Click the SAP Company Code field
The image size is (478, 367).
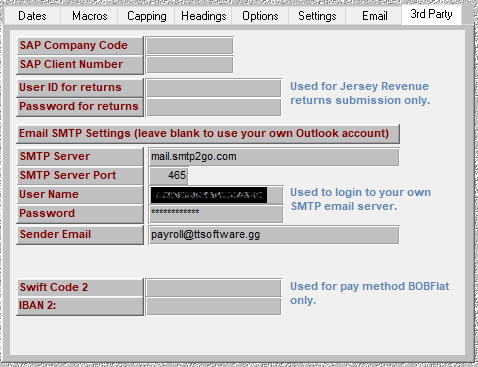pos(190,46)
